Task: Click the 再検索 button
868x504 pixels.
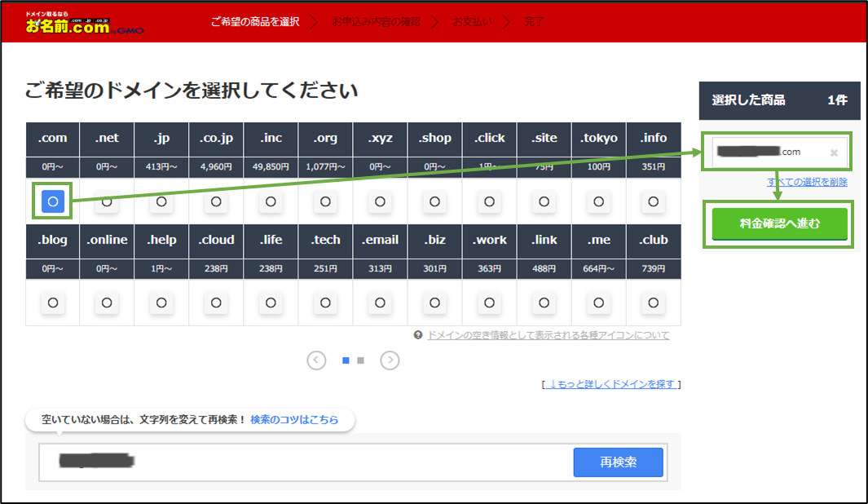Action: pyautogui.click(x=619, y=462)
